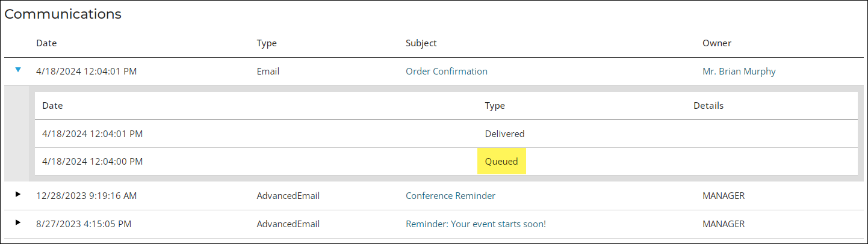The image size is (868, 244).
Task: Expand the 12/28/2023 Conference Reminder row
Action: coord(18,194)
